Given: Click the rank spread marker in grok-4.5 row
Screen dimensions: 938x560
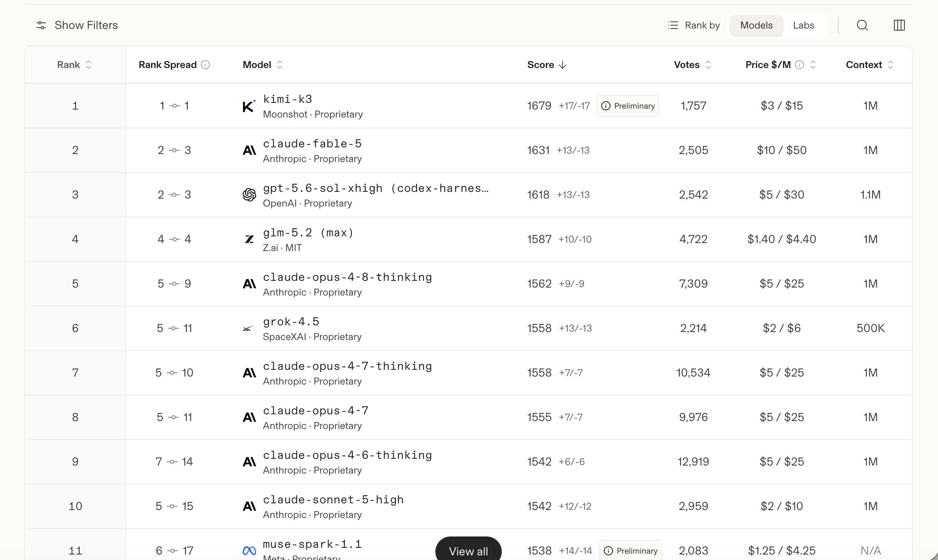Looking at the screenshot, I should pyautogui.click(x=173, y=328).
